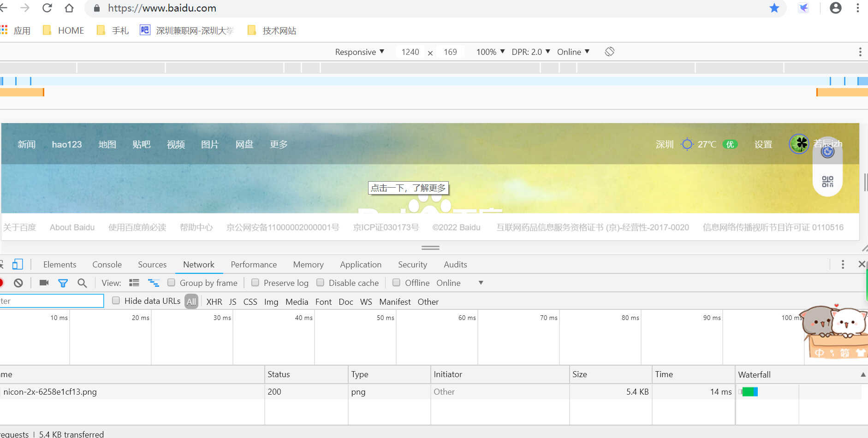Focus the network Filter text box
This screenshot has height=438, width=868.
pyautogui.click(x=52, y=301)
